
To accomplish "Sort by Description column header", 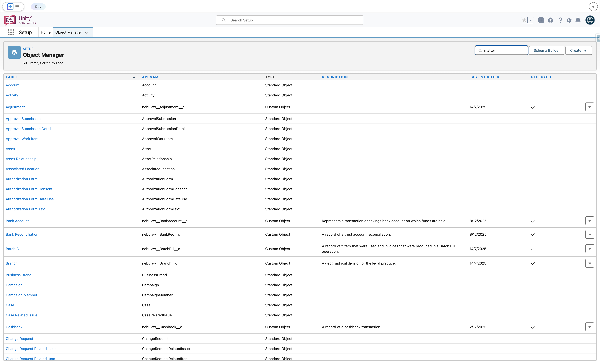I will point(335,77).
